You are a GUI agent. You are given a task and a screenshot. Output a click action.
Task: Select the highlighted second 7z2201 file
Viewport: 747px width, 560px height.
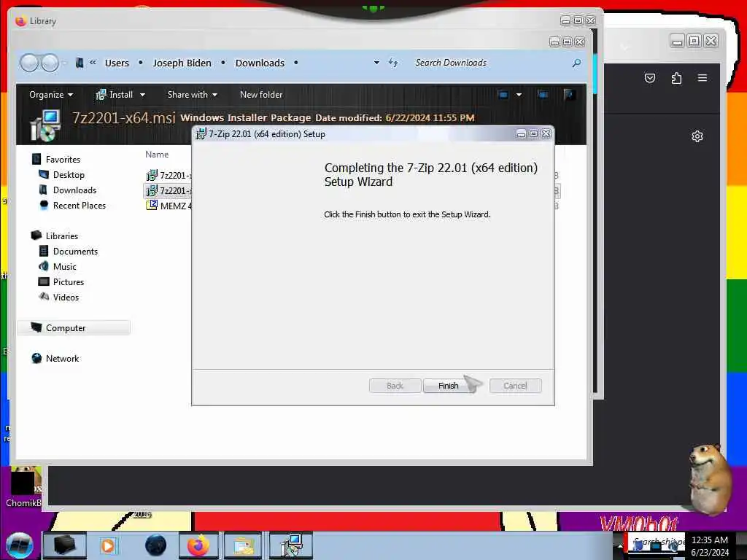(x=169, y=190)
